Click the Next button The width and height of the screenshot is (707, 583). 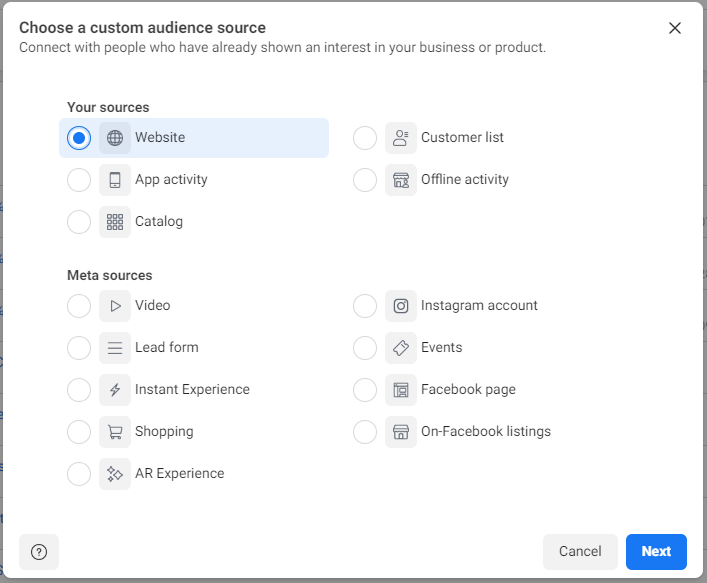[656, 552]
